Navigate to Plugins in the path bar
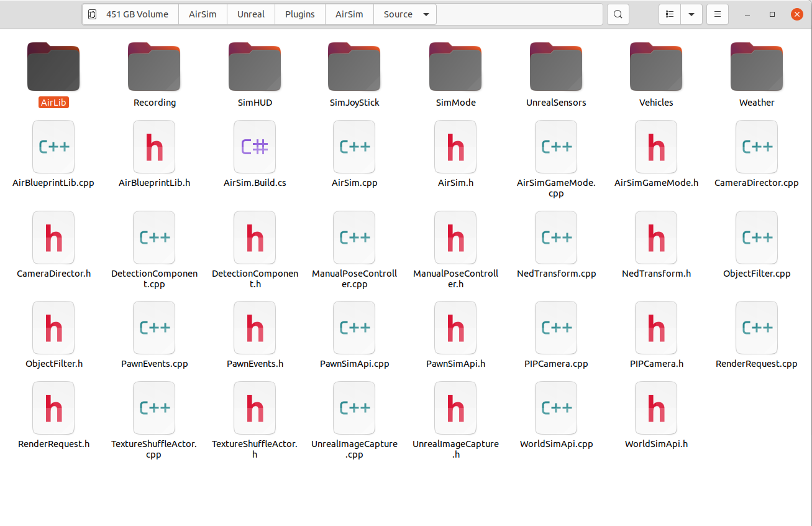 click(x=300, y=14)
